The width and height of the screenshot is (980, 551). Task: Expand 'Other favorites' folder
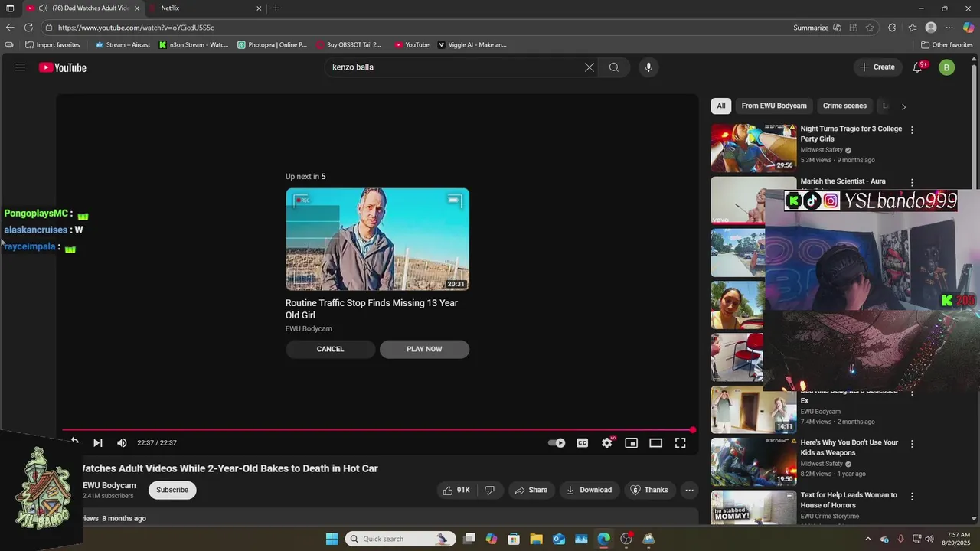947,45
